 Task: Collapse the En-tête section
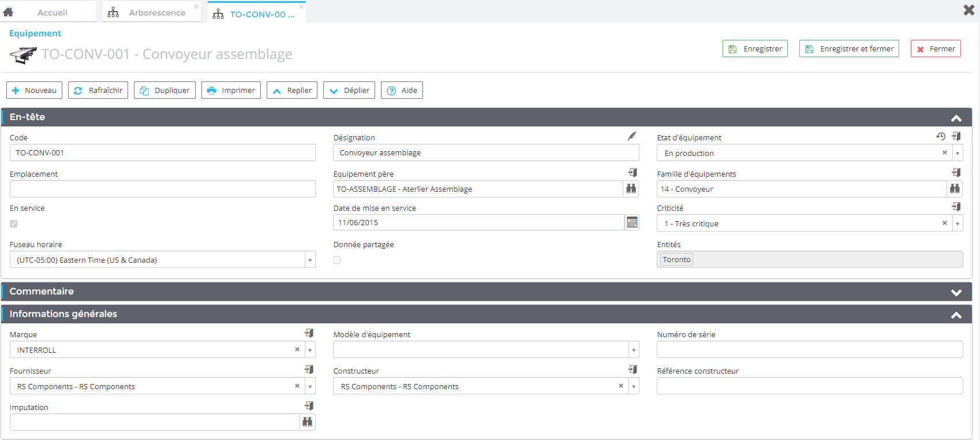pos(956,118)
